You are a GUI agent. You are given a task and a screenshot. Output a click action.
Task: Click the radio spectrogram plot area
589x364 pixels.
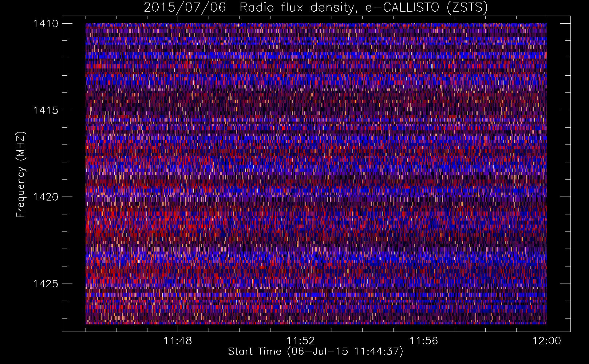[x=316, y=174]
